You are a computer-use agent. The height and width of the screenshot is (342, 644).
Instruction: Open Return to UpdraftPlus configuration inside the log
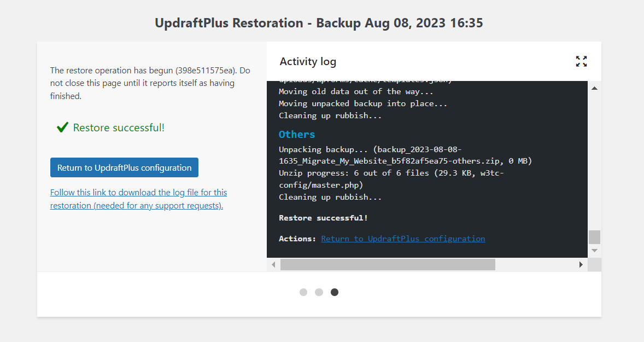point(403,238)
